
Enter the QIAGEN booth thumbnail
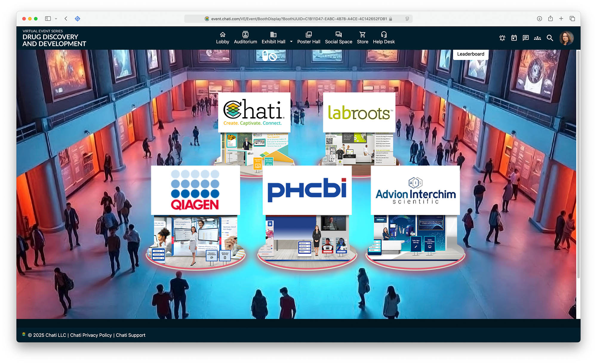pyautogui.click(x=195, y=218)
